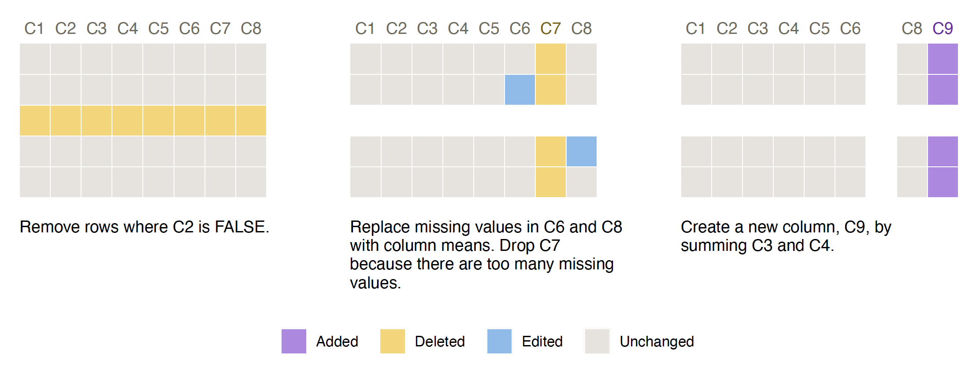Click the purple C9 column header
980x375 pixels.
coord(943,29)
